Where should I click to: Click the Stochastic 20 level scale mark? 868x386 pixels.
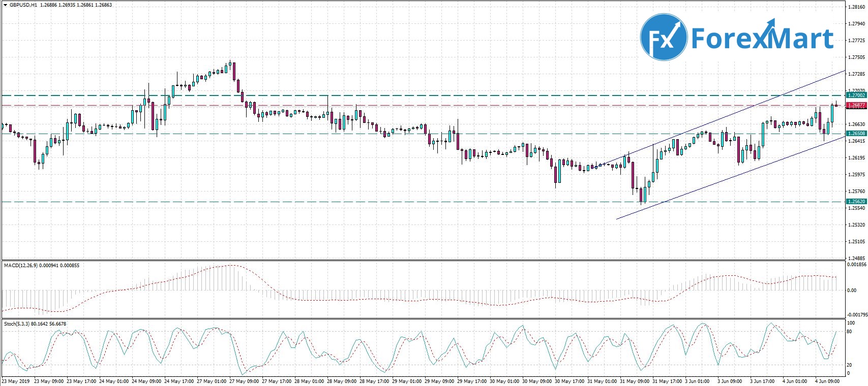[x=849, y=365]
